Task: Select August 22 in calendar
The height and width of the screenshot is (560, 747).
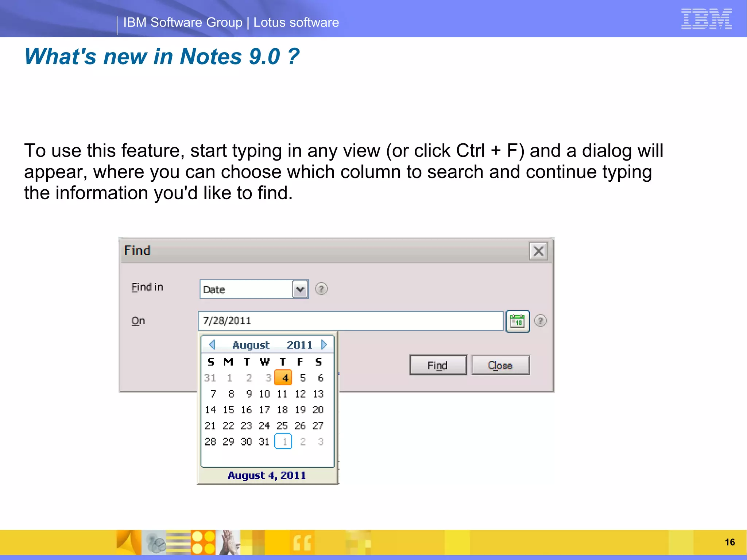Action: pos(228,426)
